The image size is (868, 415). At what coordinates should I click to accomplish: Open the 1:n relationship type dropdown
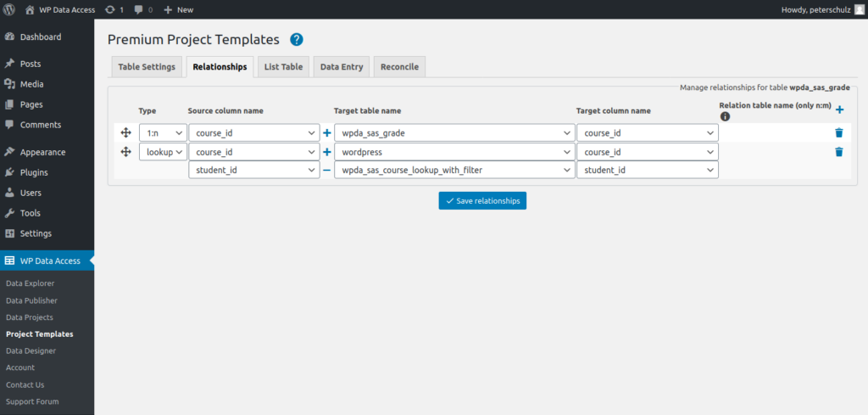163,133
